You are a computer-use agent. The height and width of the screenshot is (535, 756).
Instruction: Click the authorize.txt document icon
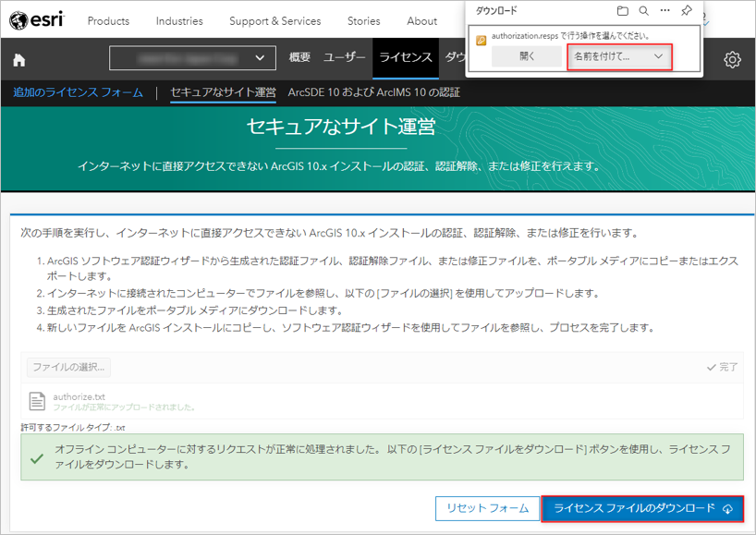[x=37, y=401]
